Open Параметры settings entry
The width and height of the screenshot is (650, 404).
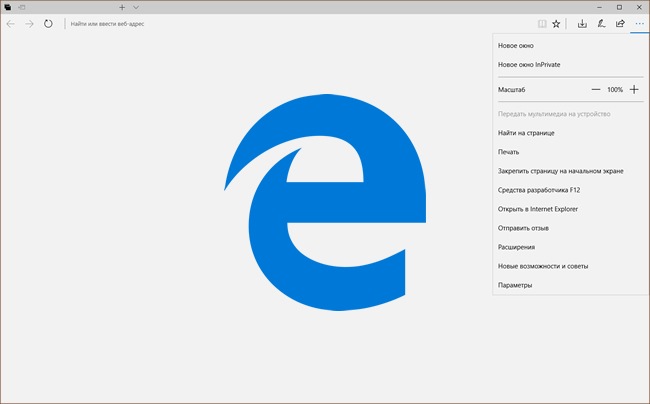[x=568, y=285]
